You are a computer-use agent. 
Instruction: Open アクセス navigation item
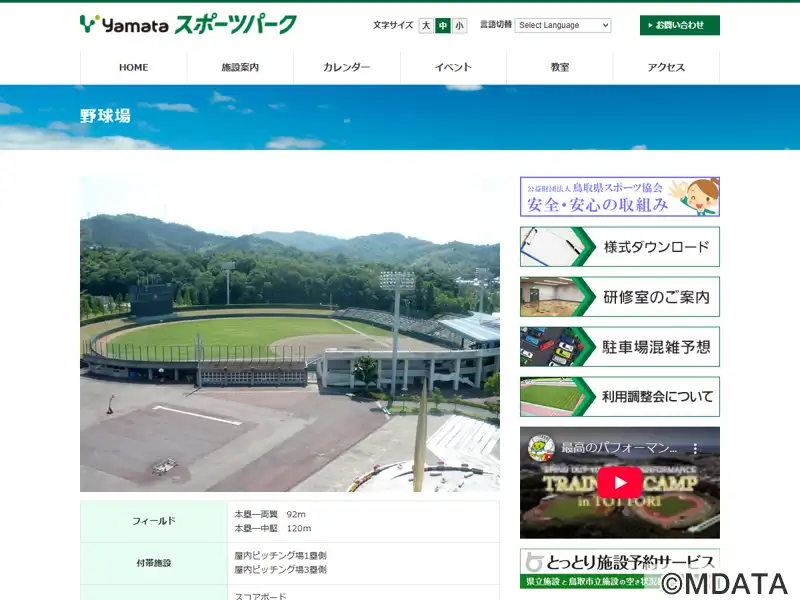click(666, 67)
